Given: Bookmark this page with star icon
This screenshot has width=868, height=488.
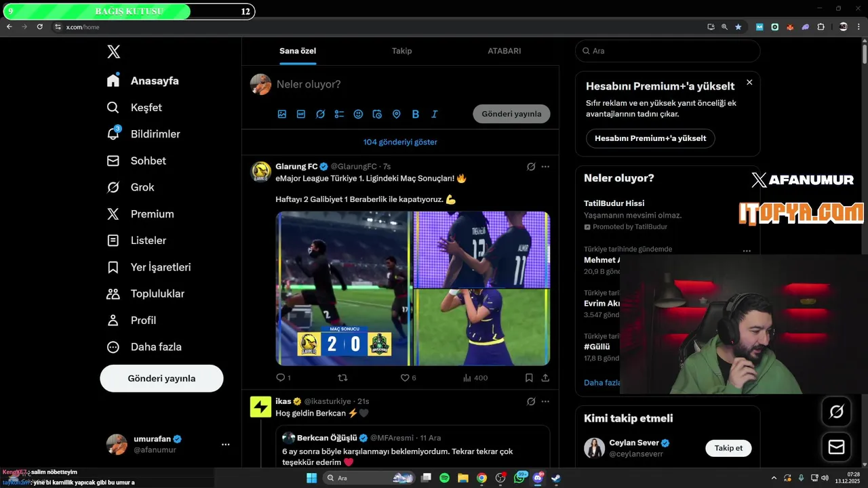Looking at the screenshot, I should pyautogui.click(x=738, y=26).
